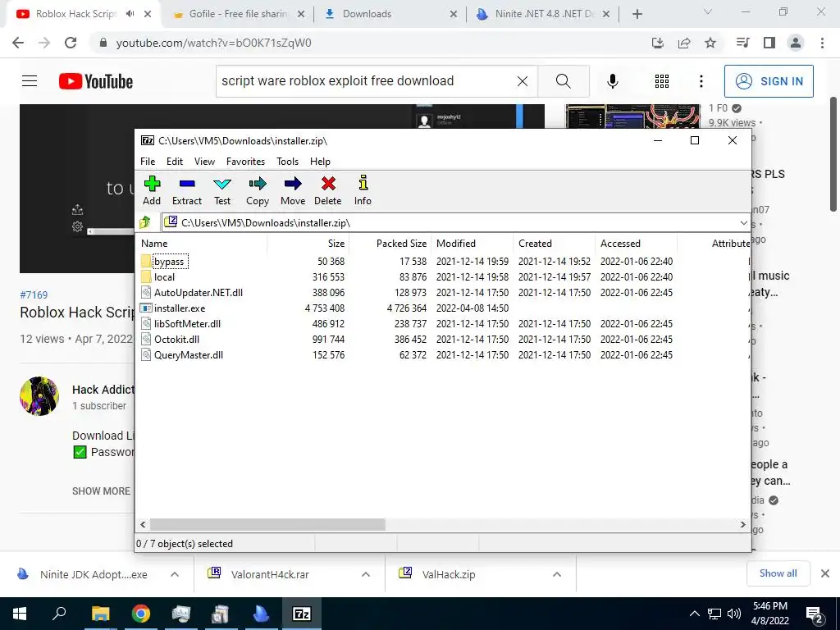Go up one folder level in 7-Zip
This screenshot has width=840, height=630.
pyautogui.click(x=145, y=222)
